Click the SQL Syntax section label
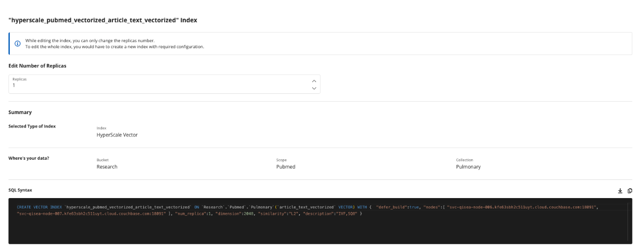 [20, 190]
